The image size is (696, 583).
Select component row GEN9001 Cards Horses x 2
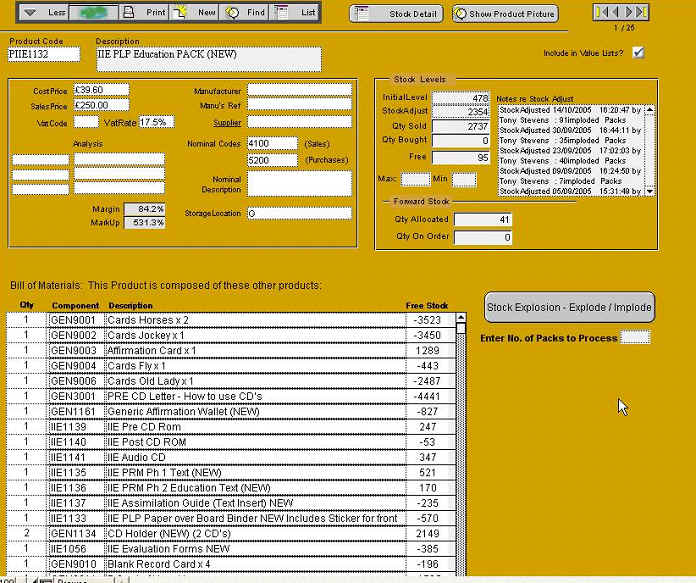tap(231, 320)
